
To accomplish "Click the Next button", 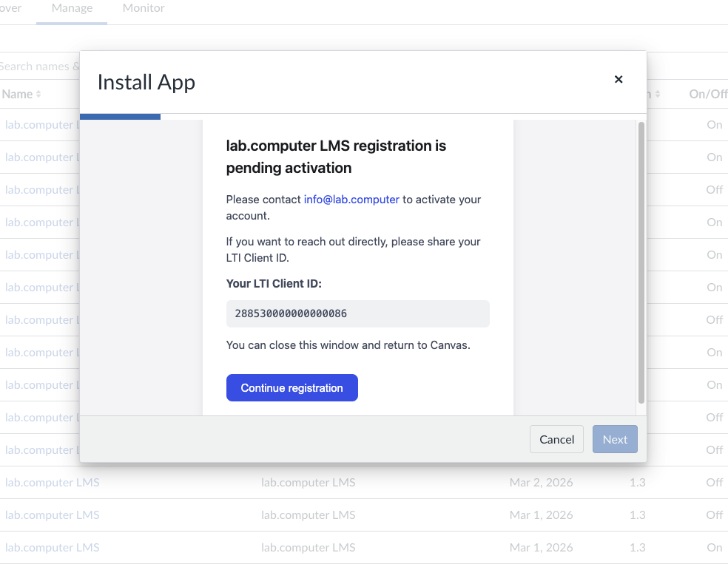I will click(615, 439).
